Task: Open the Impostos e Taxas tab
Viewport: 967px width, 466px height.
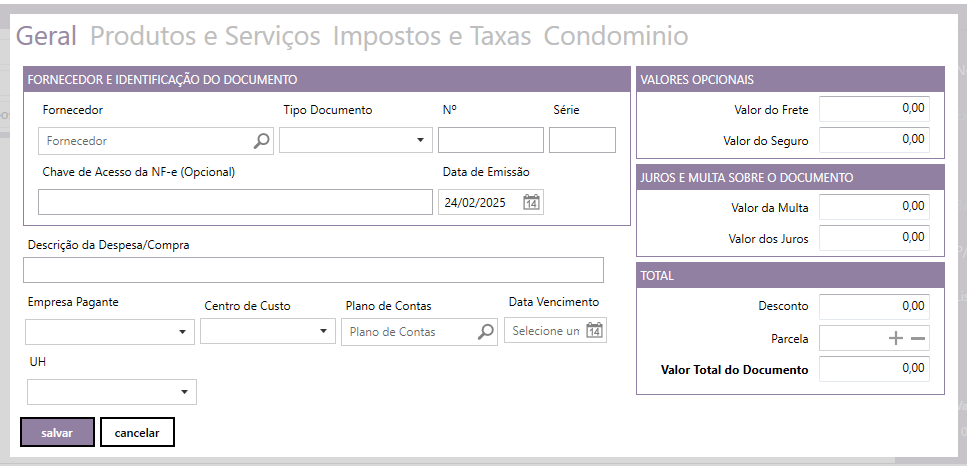Action: tap(432, 37)
